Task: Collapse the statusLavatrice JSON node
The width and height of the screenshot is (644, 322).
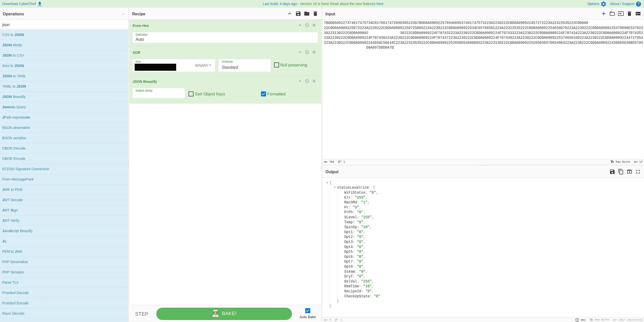Action: [x=335, y=188]
